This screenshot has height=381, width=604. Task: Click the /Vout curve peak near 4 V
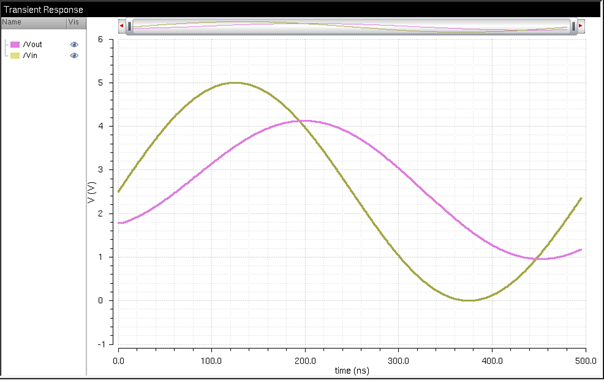(305, 121)
